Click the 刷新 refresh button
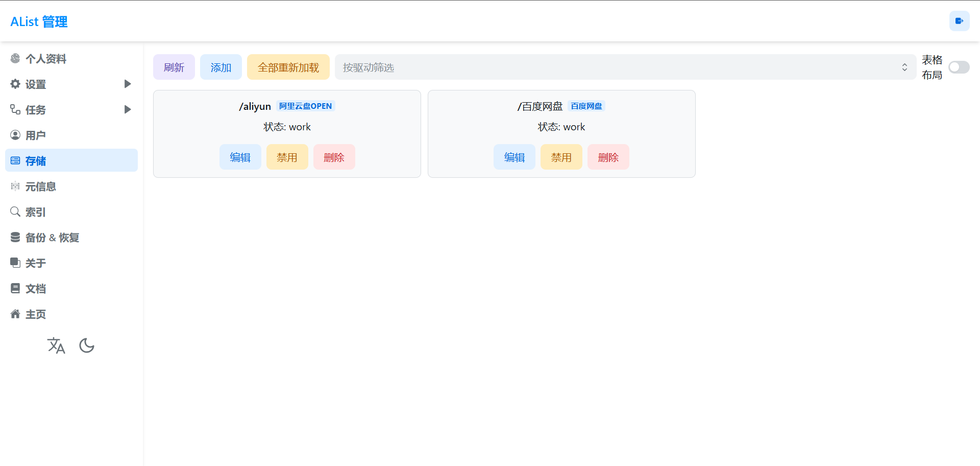 174,67
